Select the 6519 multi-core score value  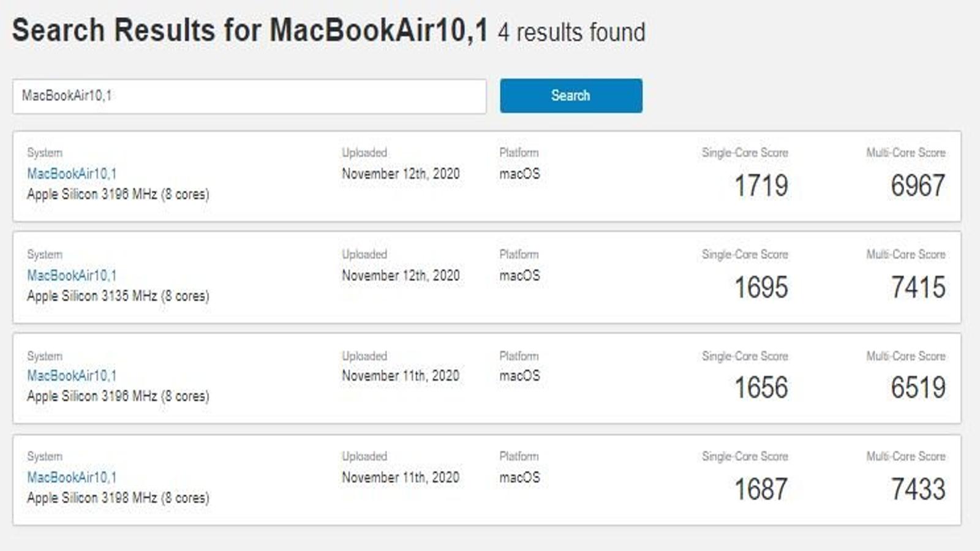tap(918, 388)
